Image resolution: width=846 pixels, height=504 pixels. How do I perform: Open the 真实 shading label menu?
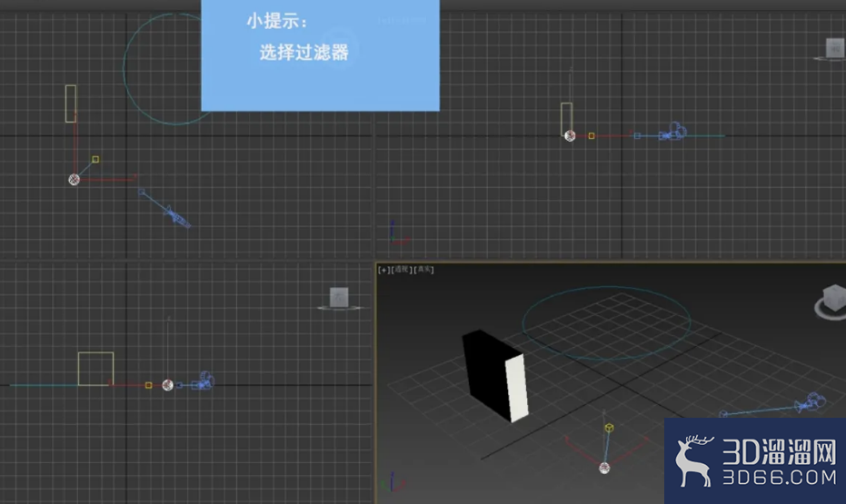[423, 270]
